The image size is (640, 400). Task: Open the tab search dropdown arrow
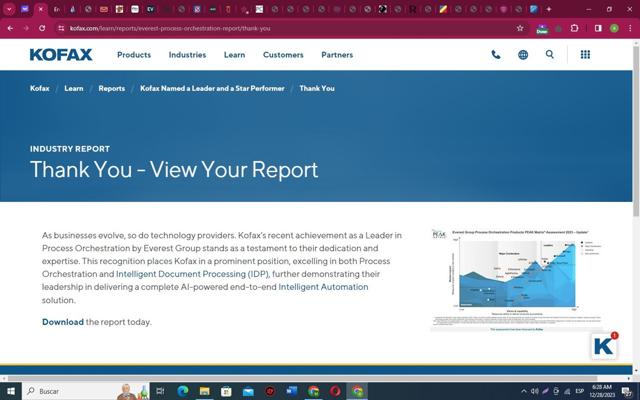[9, 9]
